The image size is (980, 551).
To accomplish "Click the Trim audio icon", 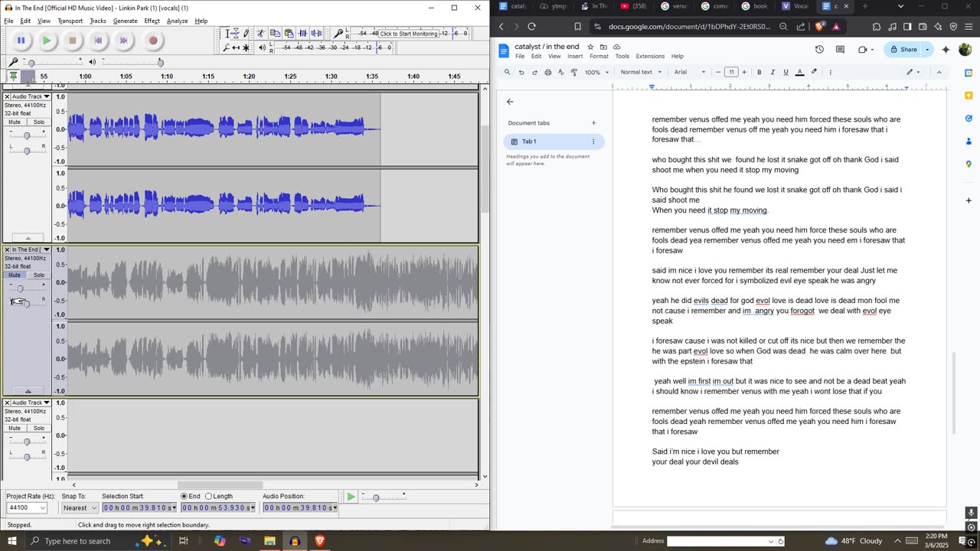I will (x=302, y=34).
